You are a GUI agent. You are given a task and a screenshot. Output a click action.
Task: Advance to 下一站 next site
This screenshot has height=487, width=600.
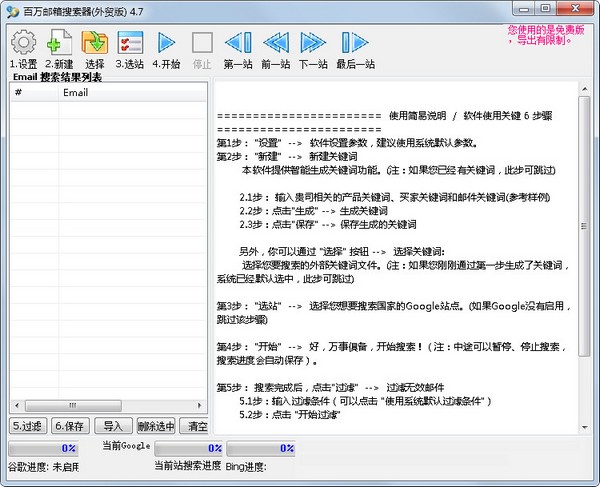point(315,43)
